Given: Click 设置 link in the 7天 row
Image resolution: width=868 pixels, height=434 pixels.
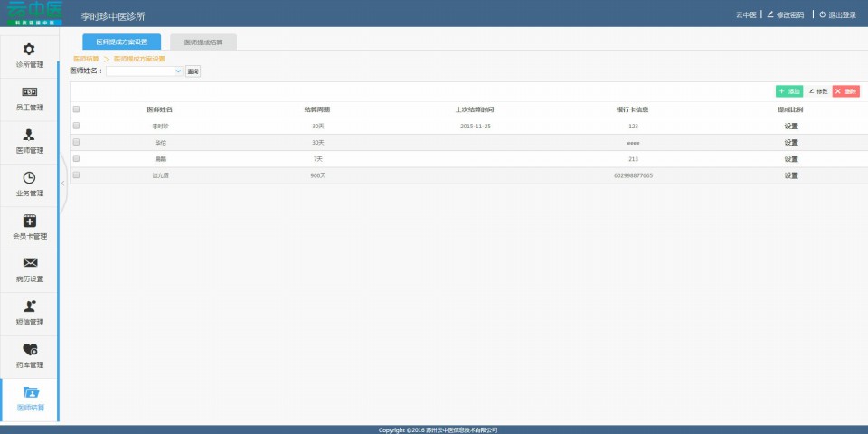Looking at the screenshot, I should click(790, 158).
